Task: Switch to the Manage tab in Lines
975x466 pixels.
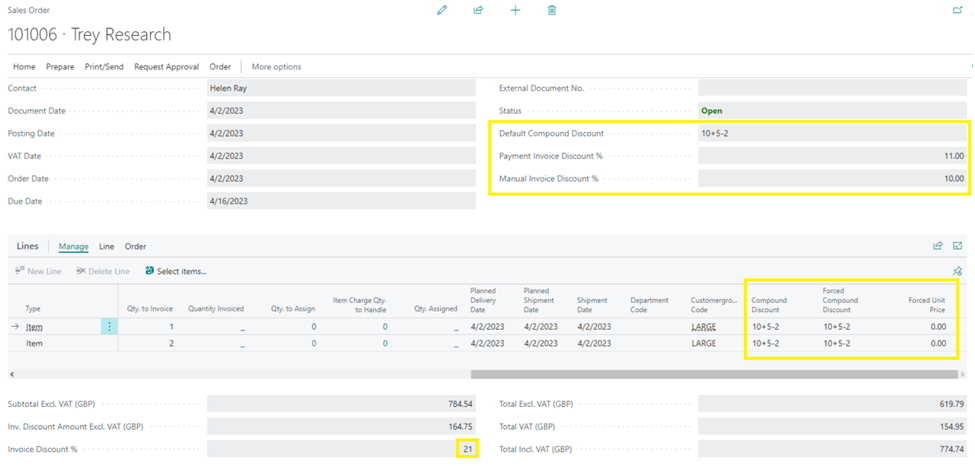Action: coord(73,246)
